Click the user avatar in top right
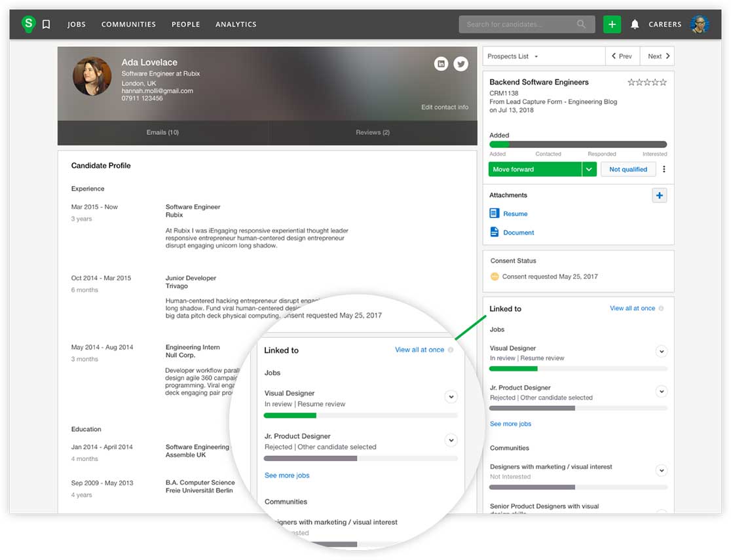The height and width of the screenshot is (560, 731). click(700, 24)
